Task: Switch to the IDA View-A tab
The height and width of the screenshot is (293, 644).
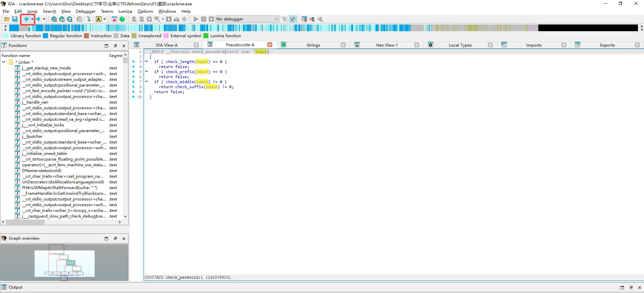Action: pyautogui.click(x=166, y=45)
